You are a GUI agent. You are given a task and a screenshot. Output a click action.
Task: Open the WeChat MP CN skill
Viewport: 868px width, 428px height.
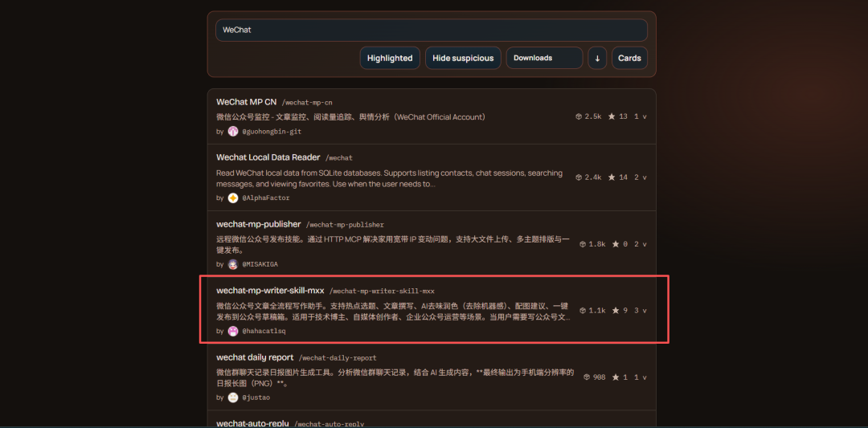tap(246, 102)
